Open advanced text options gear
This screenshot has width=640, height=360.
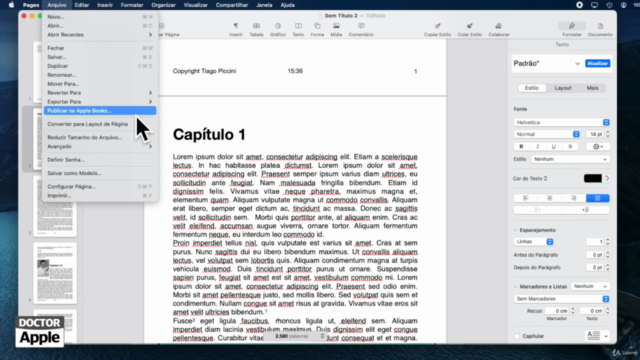tap(598, 147)
